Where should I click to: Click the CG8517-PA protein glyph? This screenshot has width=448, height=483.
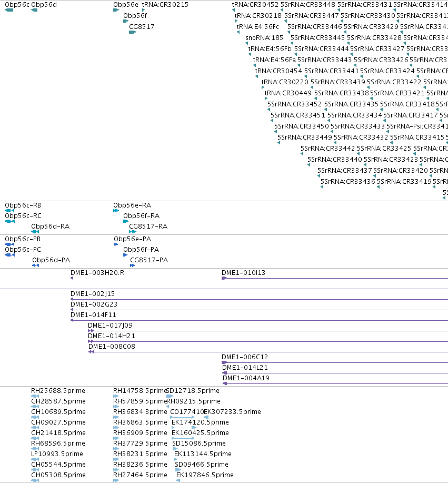click(132, 265)
